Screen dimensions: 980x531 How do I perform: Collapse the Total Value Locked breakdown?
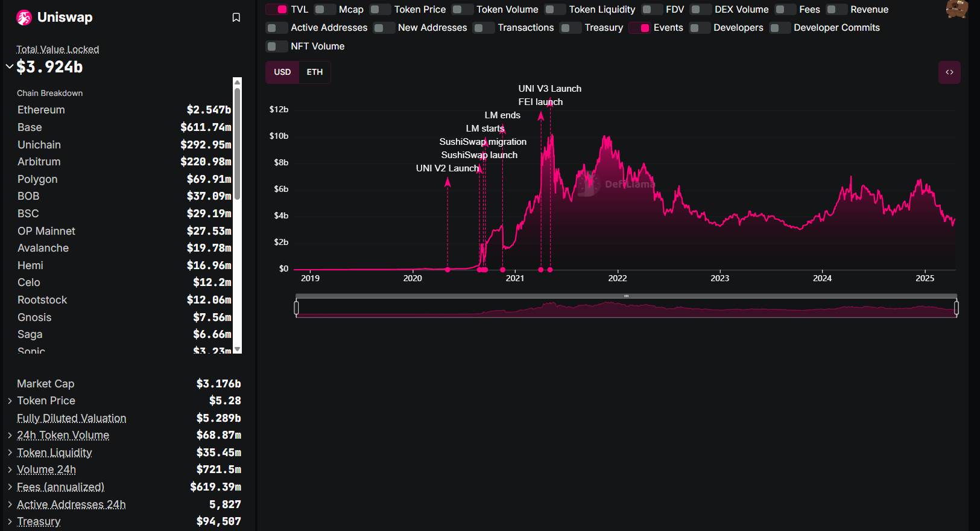click(x=10, y=66)
